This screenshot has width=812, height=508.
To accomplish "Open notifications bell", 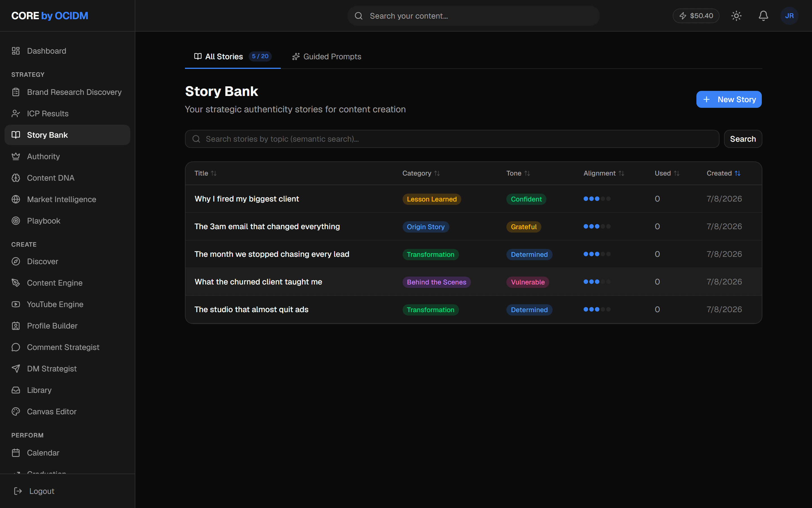I will (763, 16).
